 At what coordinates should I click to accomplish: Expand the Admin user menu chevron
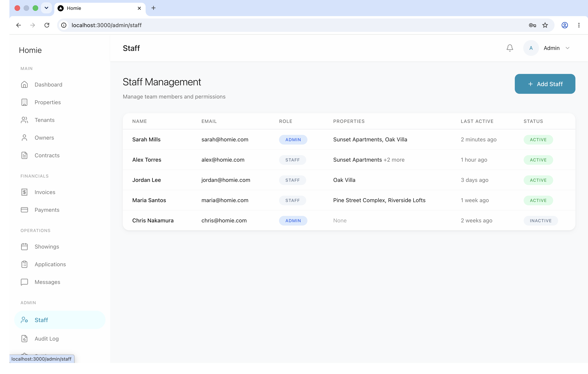point(568,48)
